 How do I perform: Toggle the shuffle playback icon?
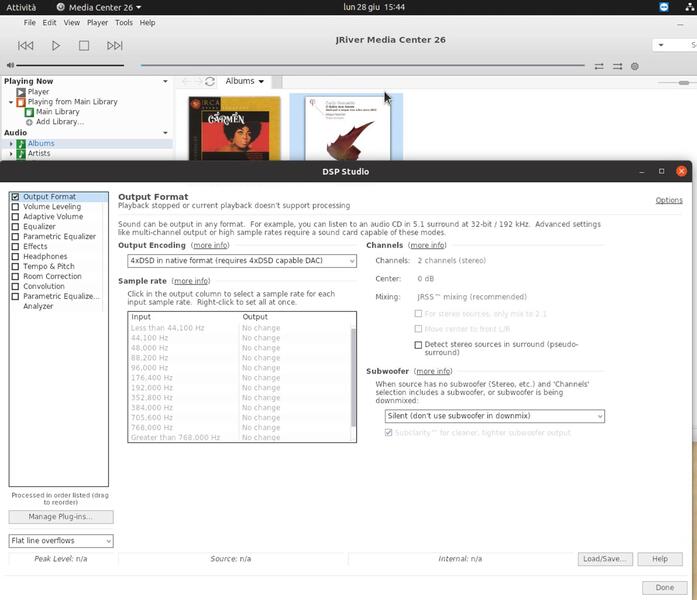(617, 66)
